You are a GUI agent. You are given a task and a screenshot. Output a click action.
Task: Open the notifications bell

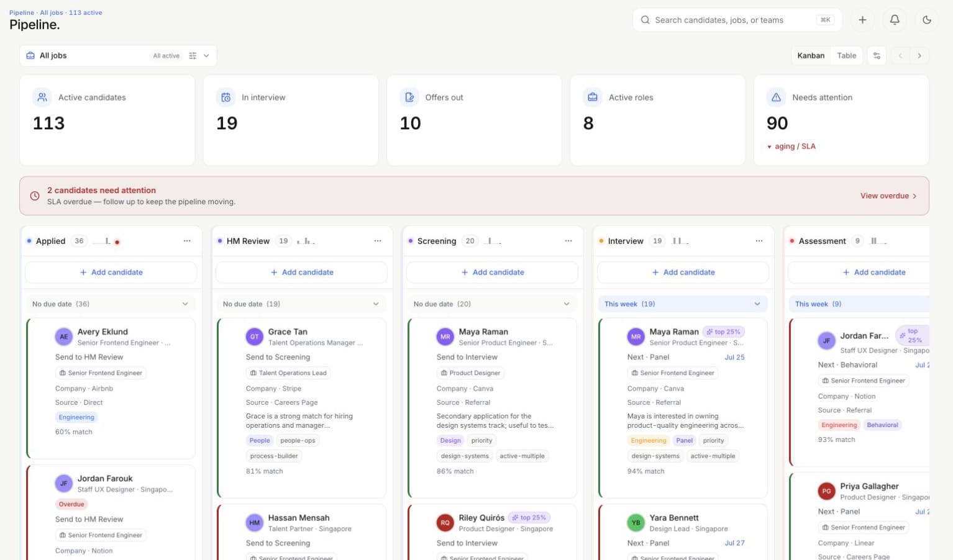click(895, 20)
